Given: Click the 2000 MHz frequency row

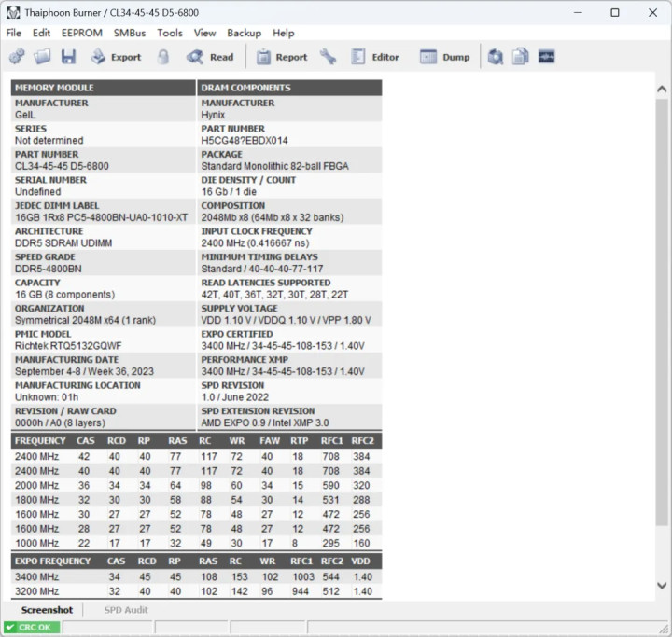Looking at the screenshot, I should tap(196, 485).
